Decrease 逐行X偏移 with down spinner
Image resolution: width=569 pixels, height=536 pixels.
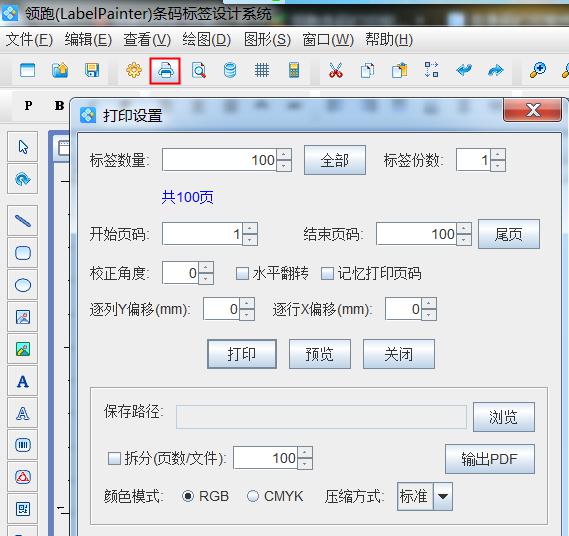pyautogui.click(x=429, y=315)
